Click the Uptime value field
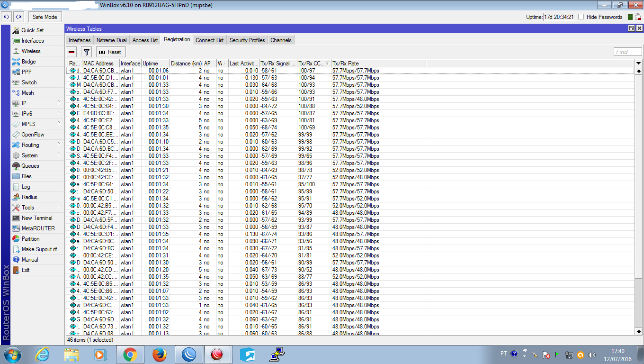This screenshot has height=364, width=644. point(559,17)
